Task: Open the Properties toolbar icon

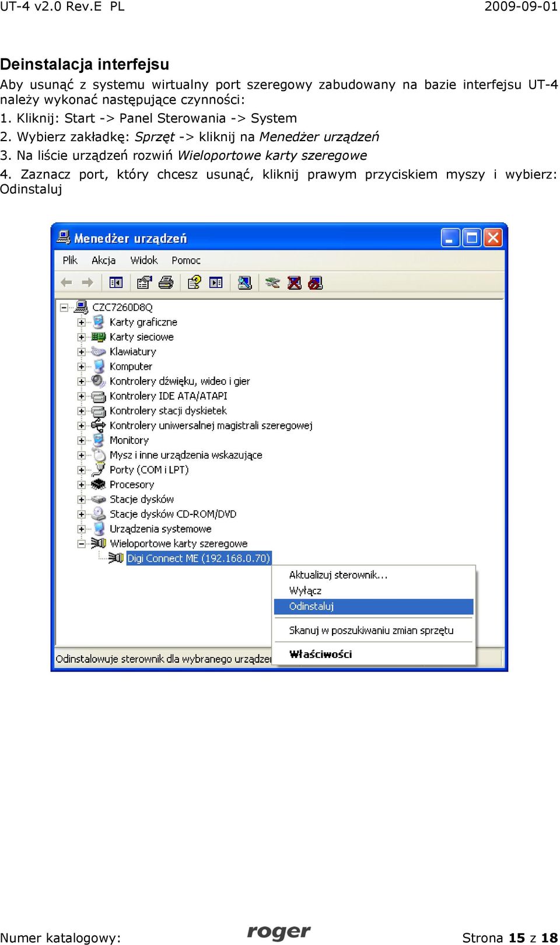Action: click(x=144, y=283)
